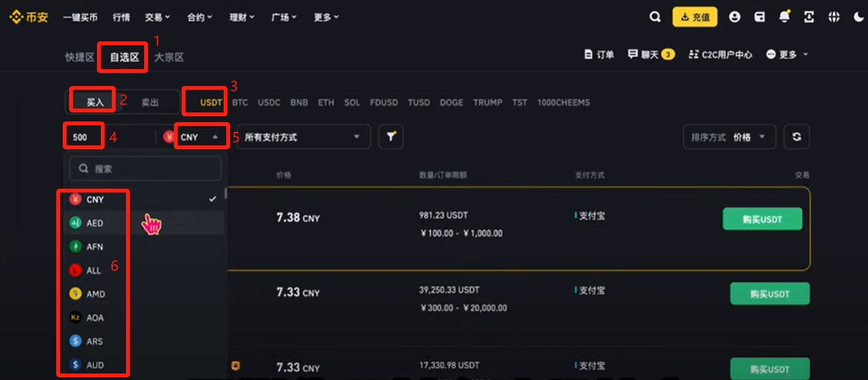This screenshot has width=868, height=380.
Task: Open the user profile icon
Action: (x=734, y=17)
